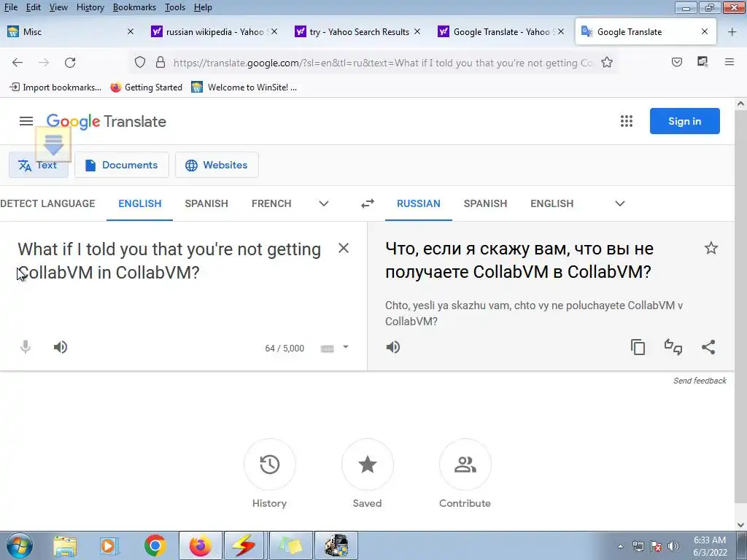Open Firefox application menu
The image size is (747, 560).
click(x=729, y=62)
